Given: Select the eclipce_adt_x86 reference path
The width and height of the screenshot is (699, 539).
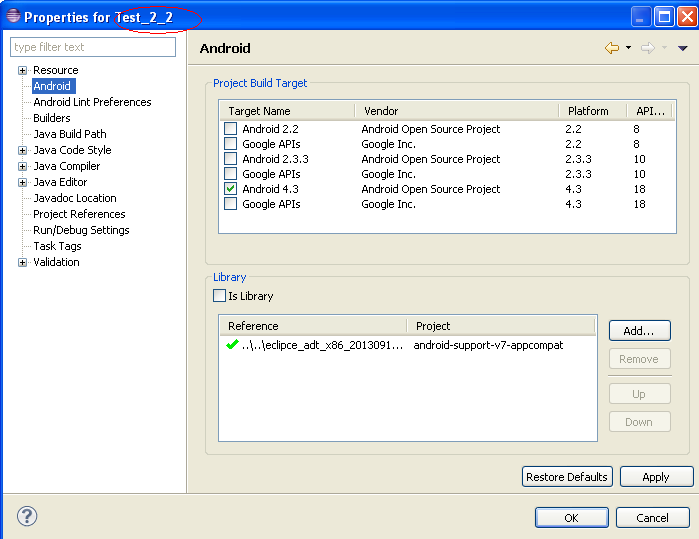Looking at the screenshot, I should (322, 345).
